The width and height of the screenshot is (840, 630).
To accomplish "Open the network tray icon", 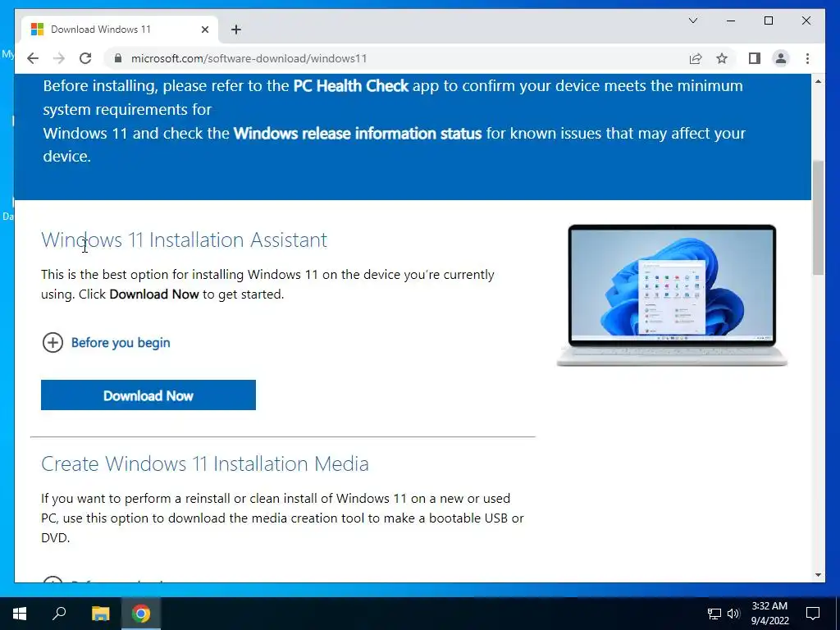I will tap(714, 614).
